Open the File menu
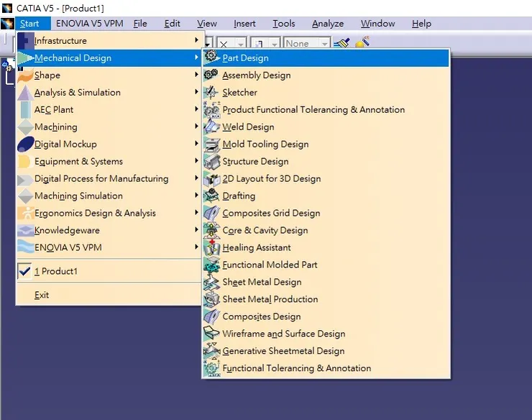Image resolution: width=532 pixels, height=420 pixels. click(x=140, y=24)
